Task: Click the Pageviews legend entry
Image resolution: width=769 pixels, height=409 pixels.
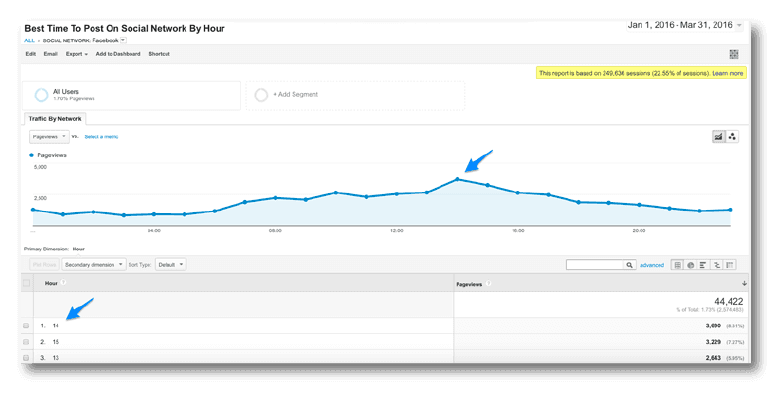Action: (48, 155)
